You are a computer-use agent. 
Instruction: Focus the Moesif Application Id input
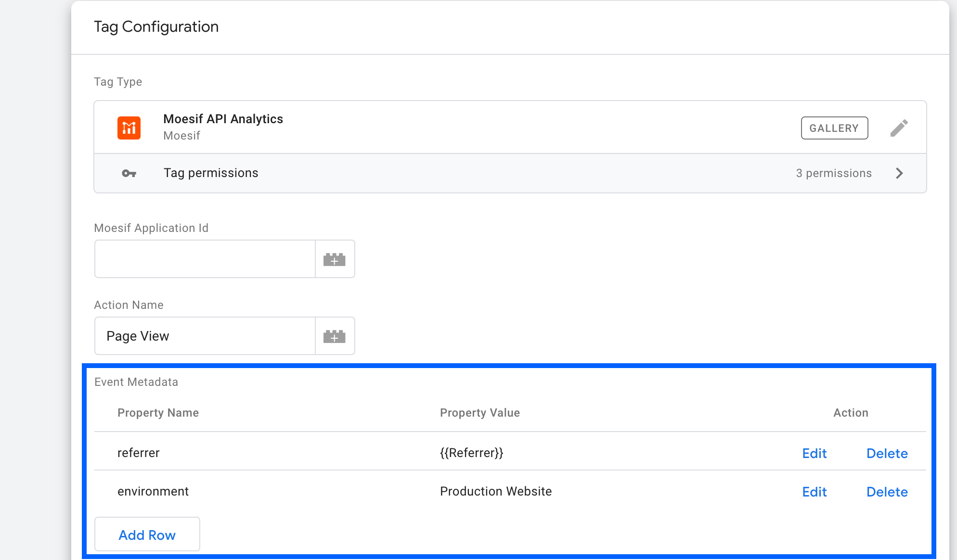205,259
